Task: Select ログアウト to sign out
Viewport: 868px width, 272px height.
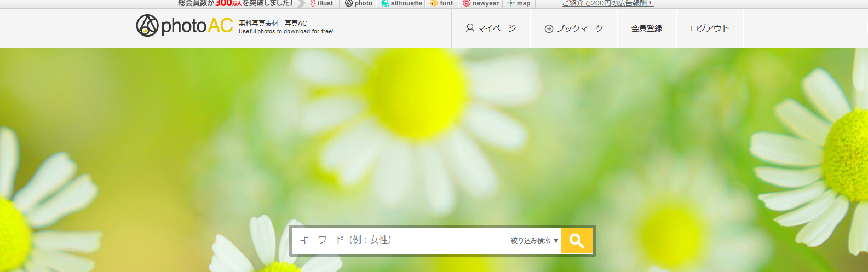Action: click(x=710, y=28)
